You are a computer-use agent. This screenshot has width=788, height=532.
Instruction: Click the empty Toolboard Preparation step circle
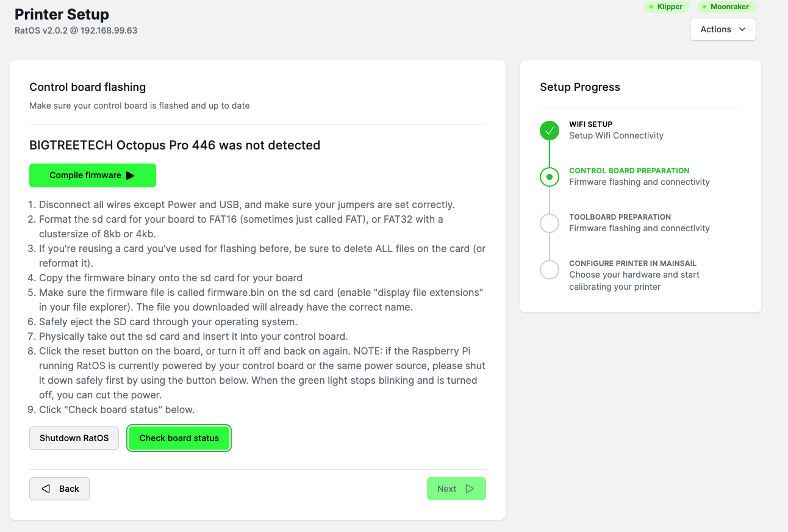550,223
